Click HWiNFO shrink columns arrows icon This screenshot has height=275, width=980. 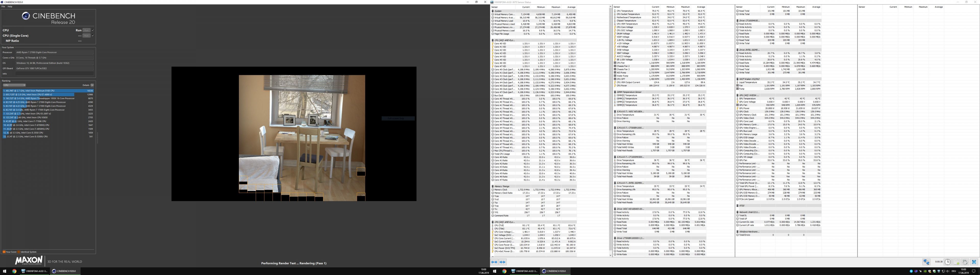(503, 262)
